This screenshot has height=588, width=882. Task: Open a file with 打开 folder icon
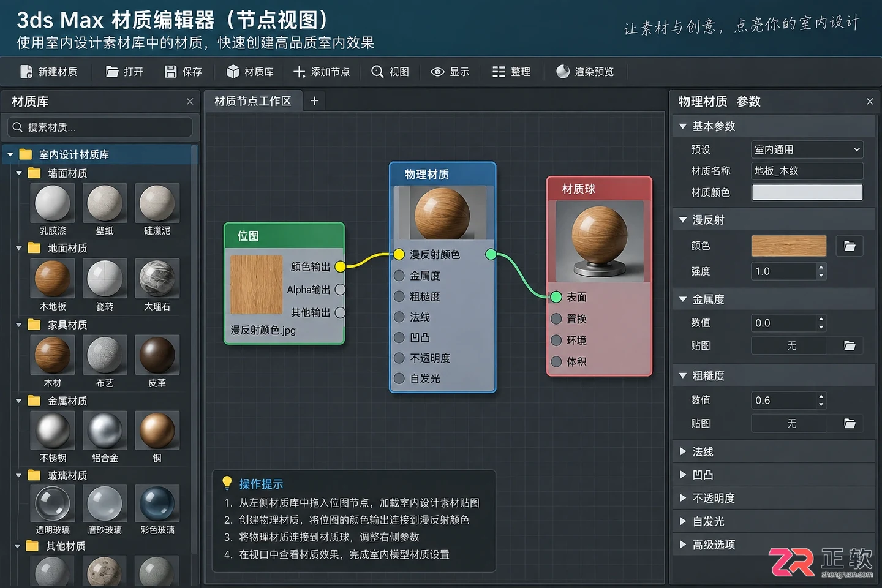(x=112, y=72)
